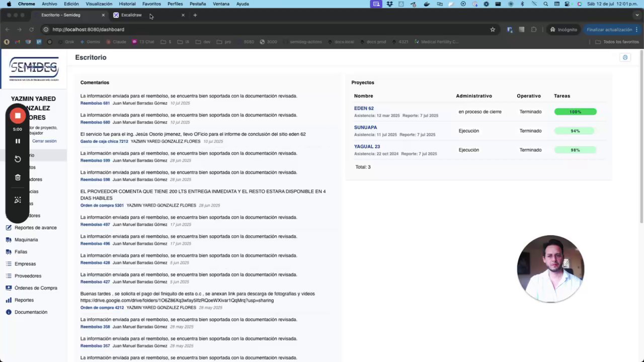Click the EDEN 62 100% task progress bar

[x=576, y=112]
